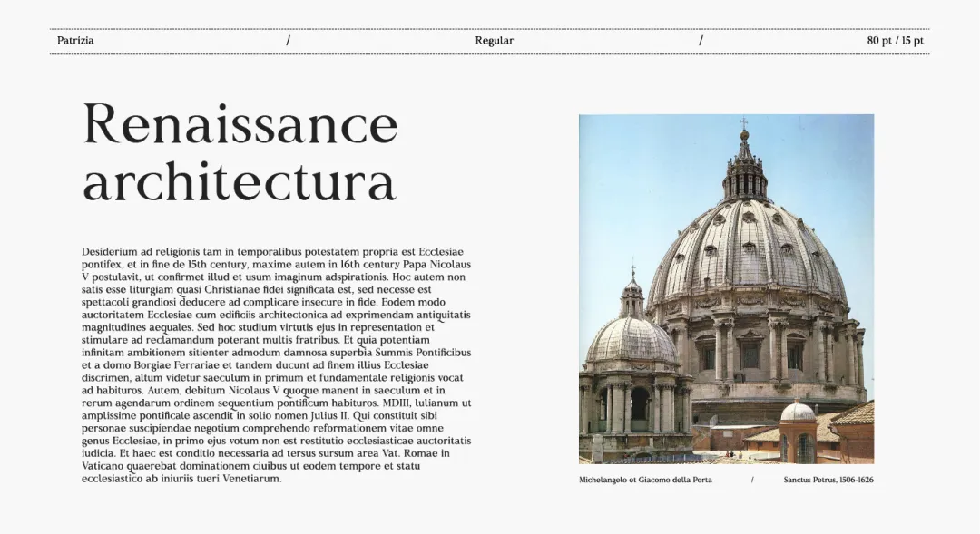Click the slash between Regular and size label

[701, 41]
